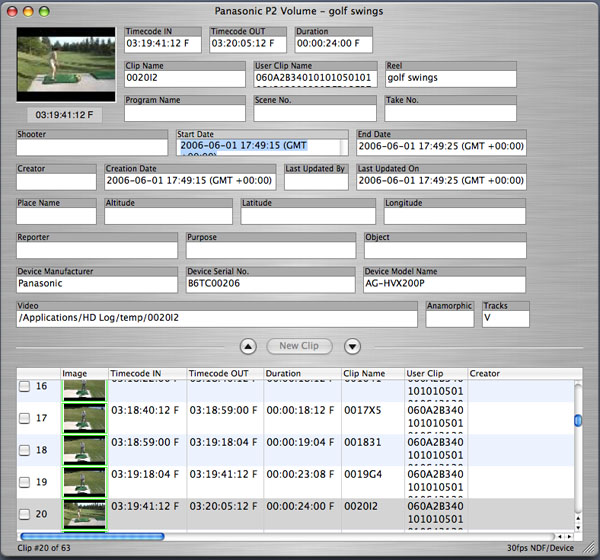This screenshot has height=560, width=600.
Task: Click into the Altitude field
Action: point(168,216)
